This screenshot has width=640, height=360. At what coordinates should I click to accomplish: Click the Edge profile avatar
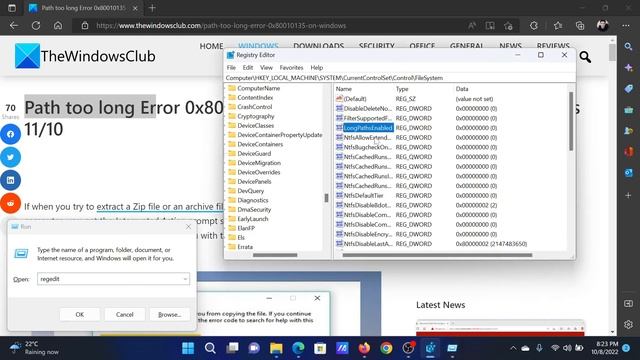tap(602, 25)
